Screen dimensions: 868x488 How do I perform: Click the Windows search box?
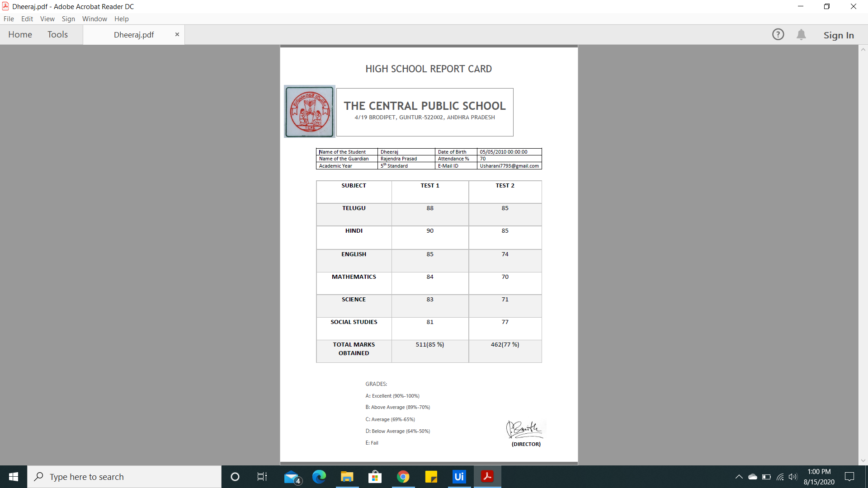(x=124, y=477)
